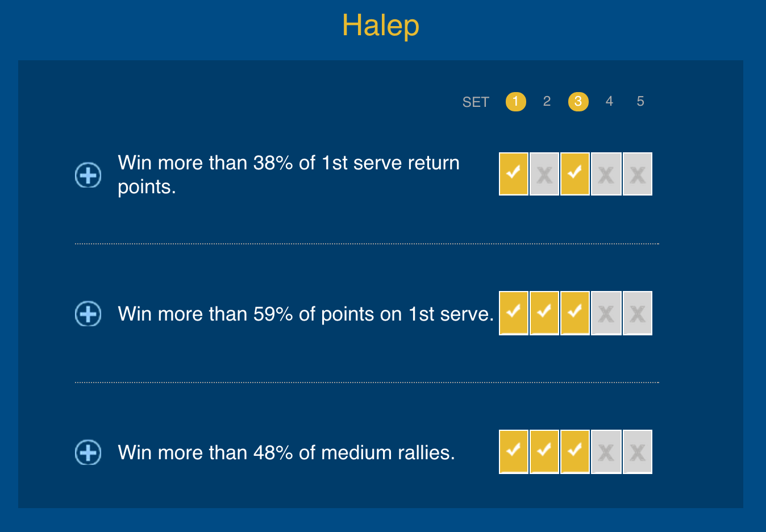Screen dimensions: 766x532
Task: Select set 5 in the set selector
Action: [x=640, y=101]
